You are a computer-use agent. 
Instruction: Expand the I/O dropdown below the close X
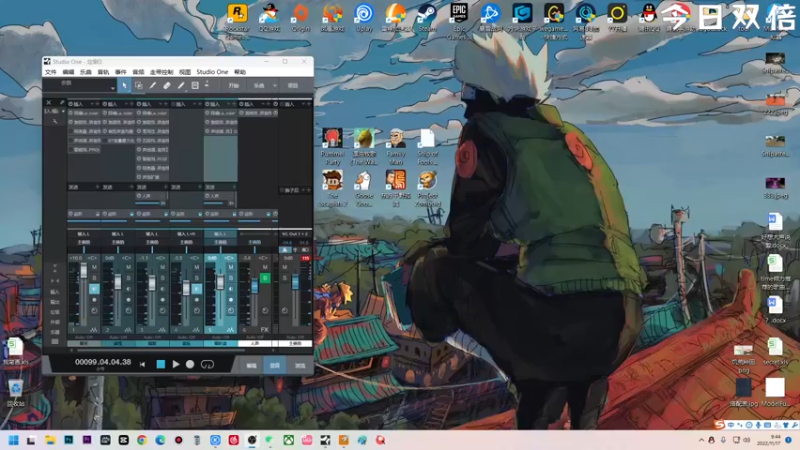(x=63, y=111)
